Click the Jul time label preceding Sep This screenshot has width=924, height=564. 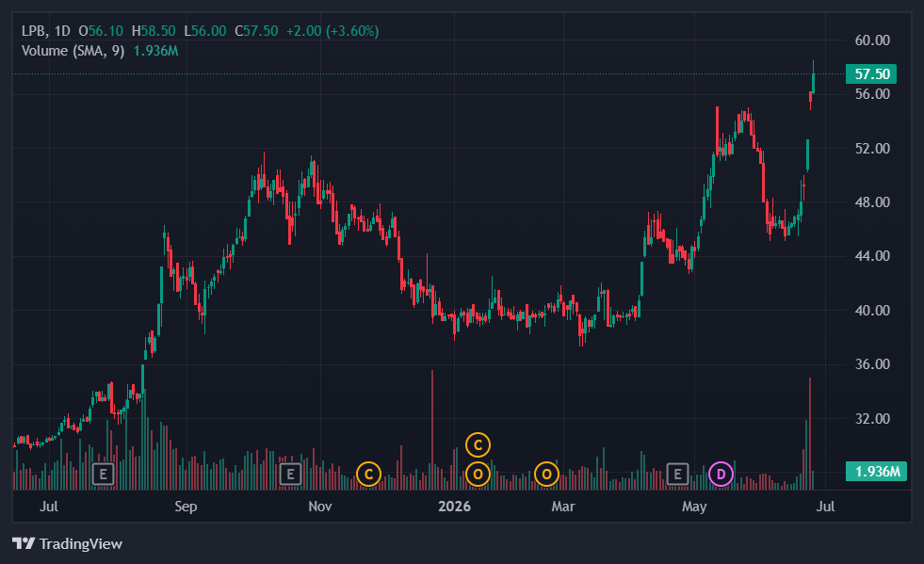[x=49, y=507]
